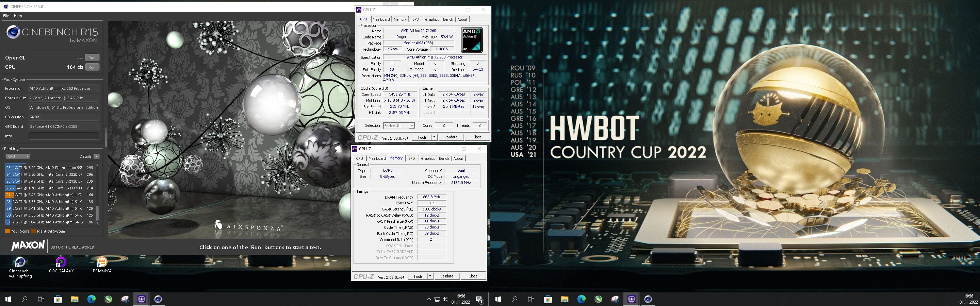Click the ranking list scroll-up arrow
This screenshot has height=306, width=980.
tap(97, 165)
